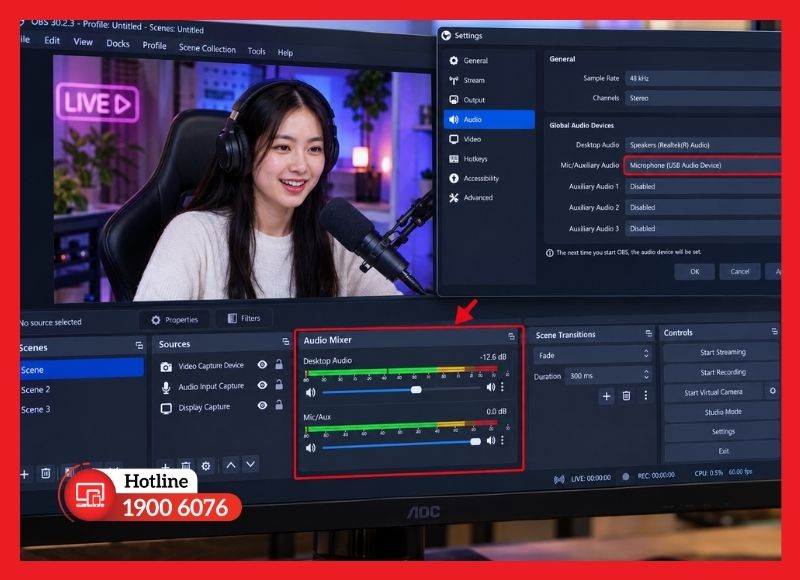Image resolution: width=800 pixels, height=580 pixels.
Task: Move selected source down with down arrow
Action: click(251, 464)
